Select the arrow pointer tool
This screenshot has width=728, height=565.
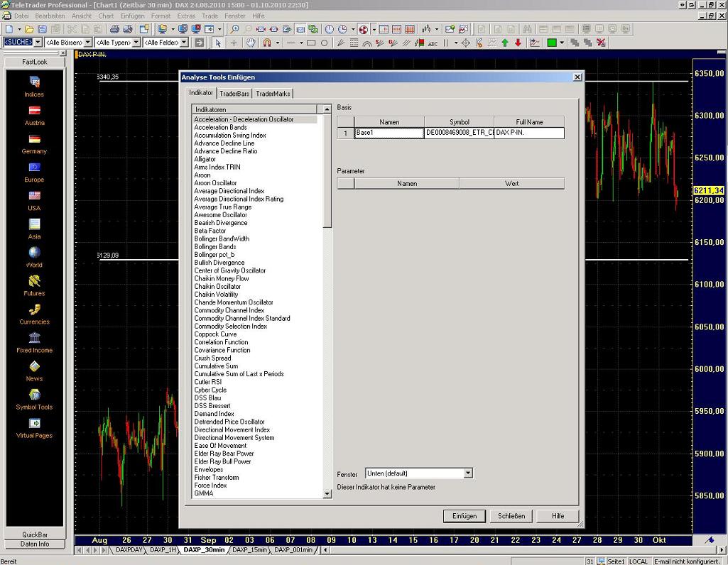[x=218, y=43]
